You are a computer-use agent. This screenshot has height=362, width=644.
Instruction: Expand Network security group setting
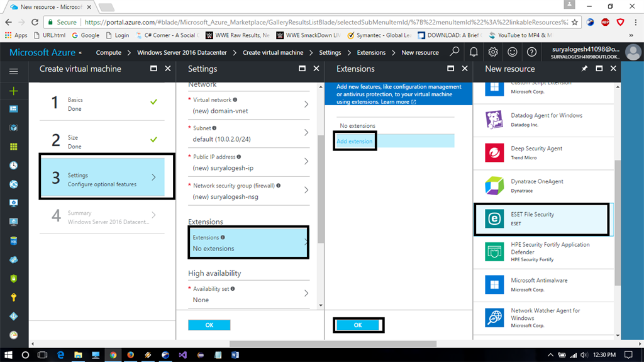(x=306, y=190)
